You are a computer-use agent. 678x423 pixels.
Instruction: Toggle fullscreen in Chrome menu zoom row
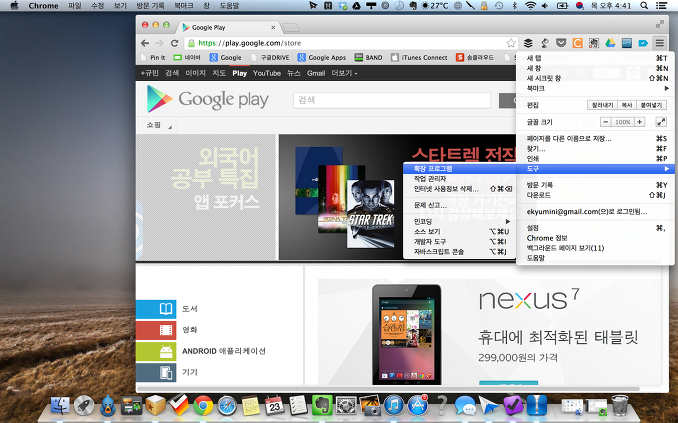(661, 122)
